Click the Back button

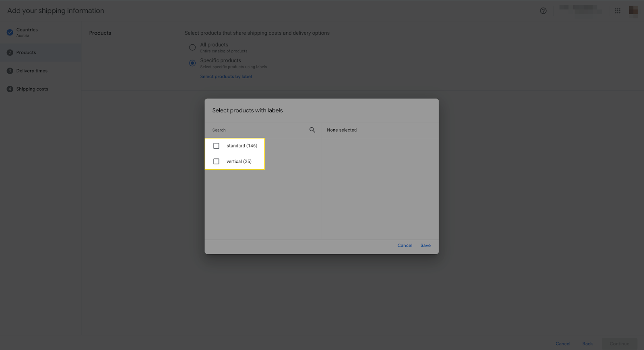pyautogui.click(x=587, y=344)
